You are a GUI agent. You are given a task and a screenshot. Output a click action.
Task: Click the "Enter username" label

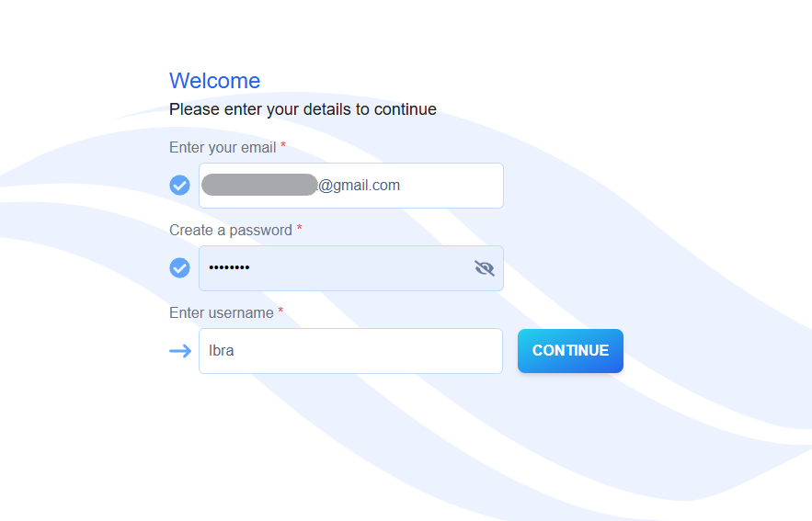tap(222, 312)
